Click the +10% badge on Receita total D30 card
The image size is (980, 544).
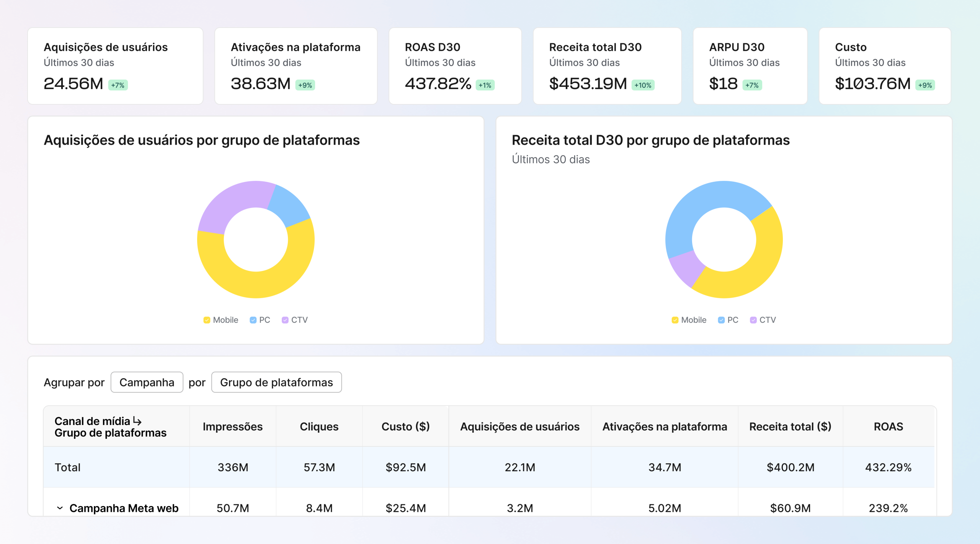tap(643, 85)
